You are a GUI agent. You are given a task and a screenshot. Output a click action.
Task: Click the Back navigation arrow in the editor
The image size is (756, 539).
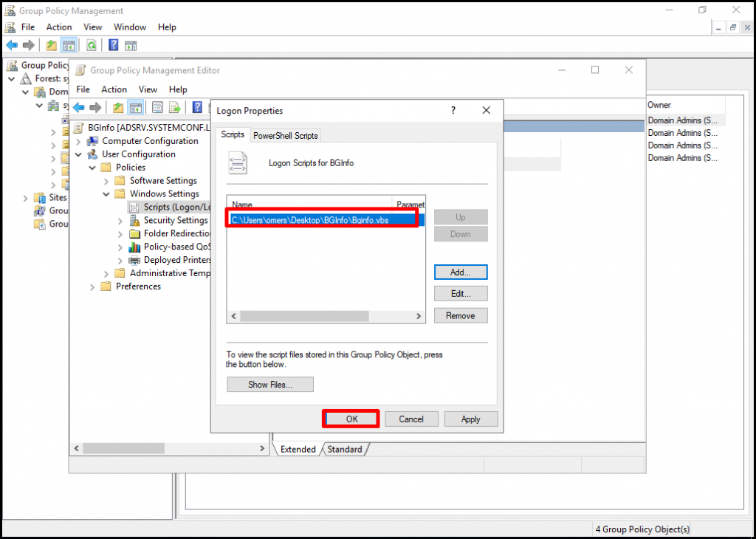pos(79,107)
